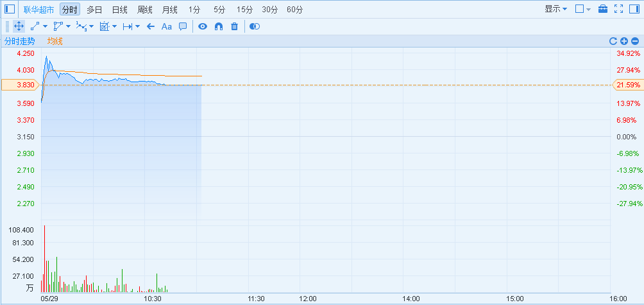Open the chart layout square dropdown

(x=583, y=9)
